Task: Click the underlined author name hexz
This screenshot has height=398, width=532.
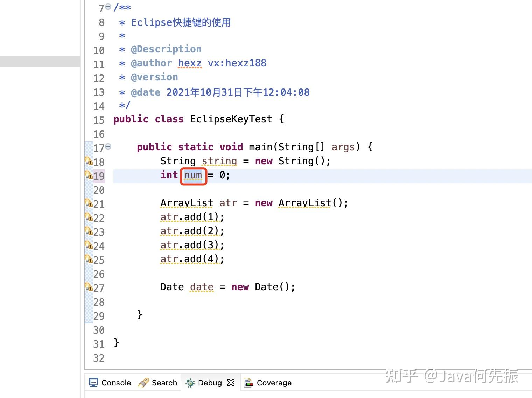Action: click(190, 63)
